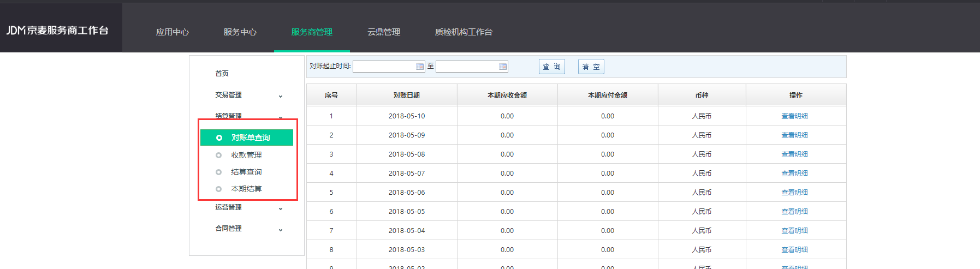View details for 2018-05-08 row
980x269 pixels.
(x=795, y=154)
